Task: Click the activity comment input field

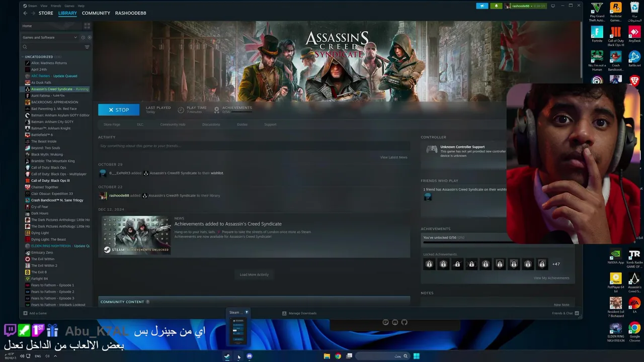Action: tap(254, 146)
